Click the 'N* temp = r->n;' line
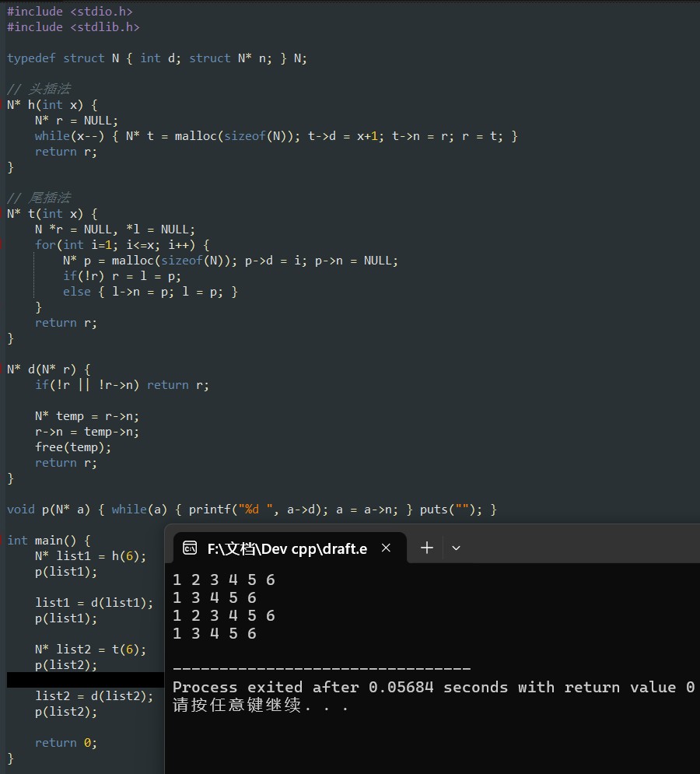 [x=87, y=416]
